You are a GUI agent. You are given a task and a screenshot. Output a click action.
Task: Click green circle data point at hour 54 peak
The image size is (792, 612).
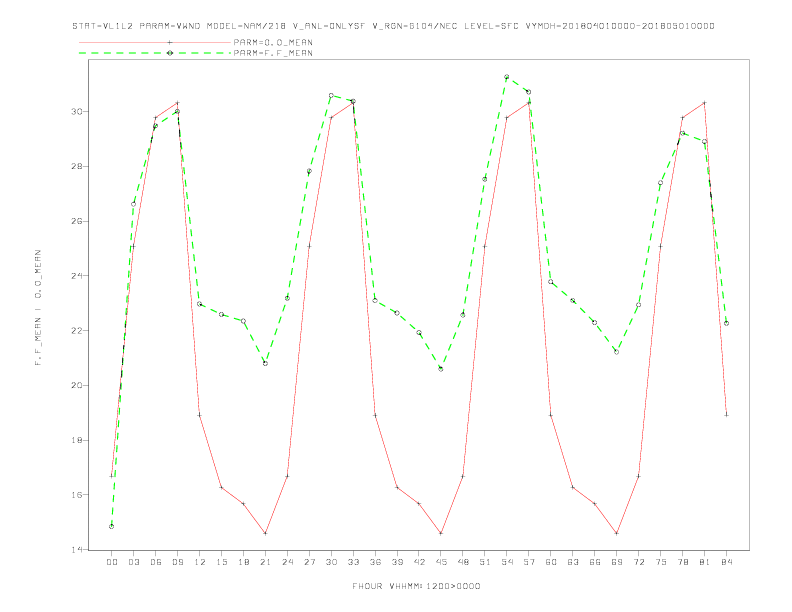[x=507, y=77]
